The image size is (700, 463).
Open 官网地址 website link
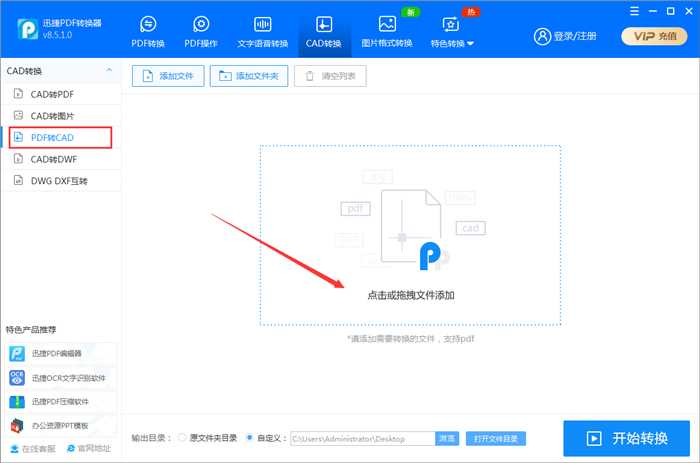[x=88, y=448]
